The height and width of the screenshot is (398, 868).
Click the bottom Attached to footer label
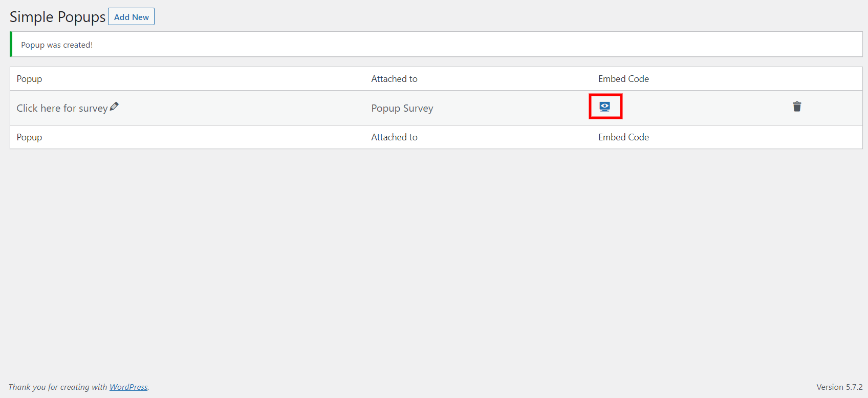point(394,137)
